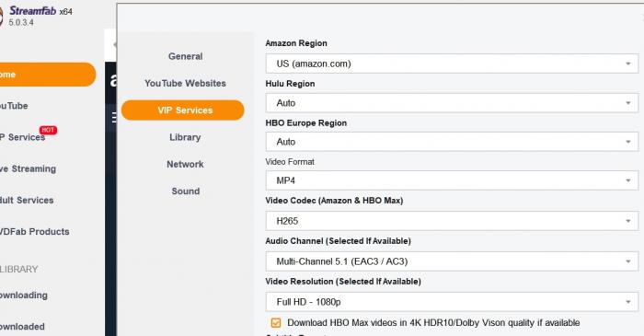
Task: Open DVDFab Products in the main sidebar
Action: (x=35, y=232)
